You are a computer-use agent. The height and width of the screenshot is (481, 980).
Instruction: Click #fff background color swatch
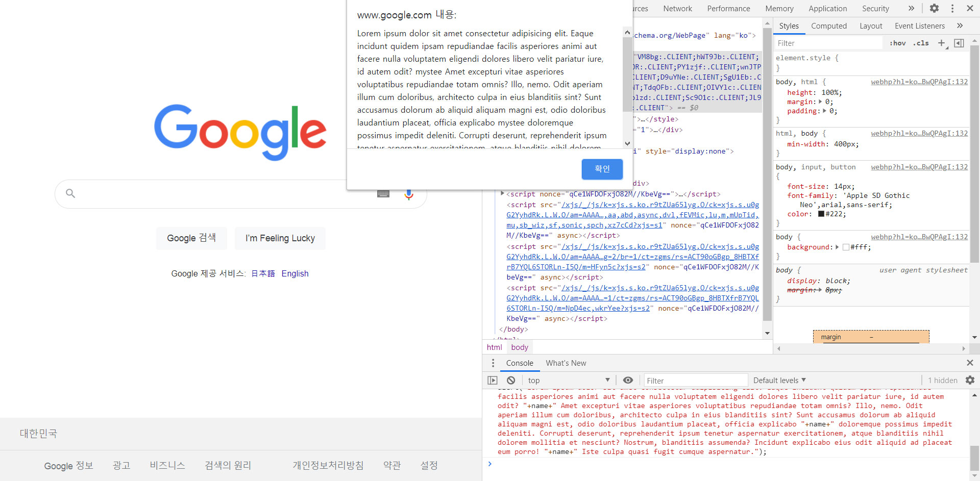point(846,247)
